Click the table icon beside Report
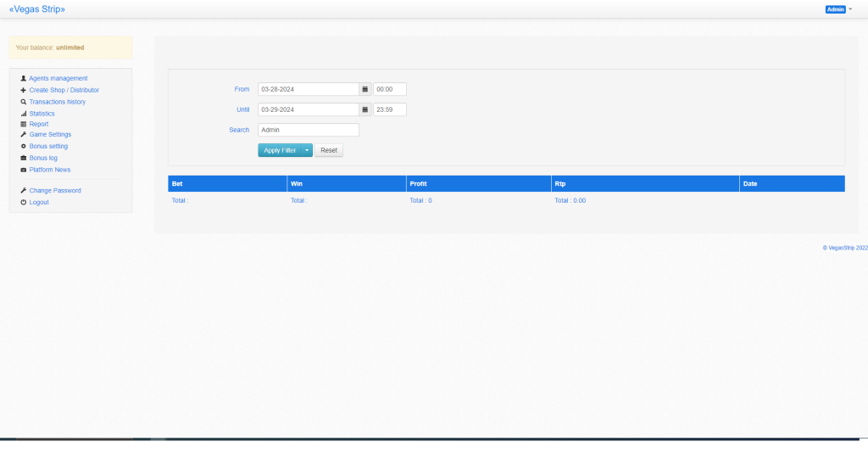 click(x=23, y=124)
